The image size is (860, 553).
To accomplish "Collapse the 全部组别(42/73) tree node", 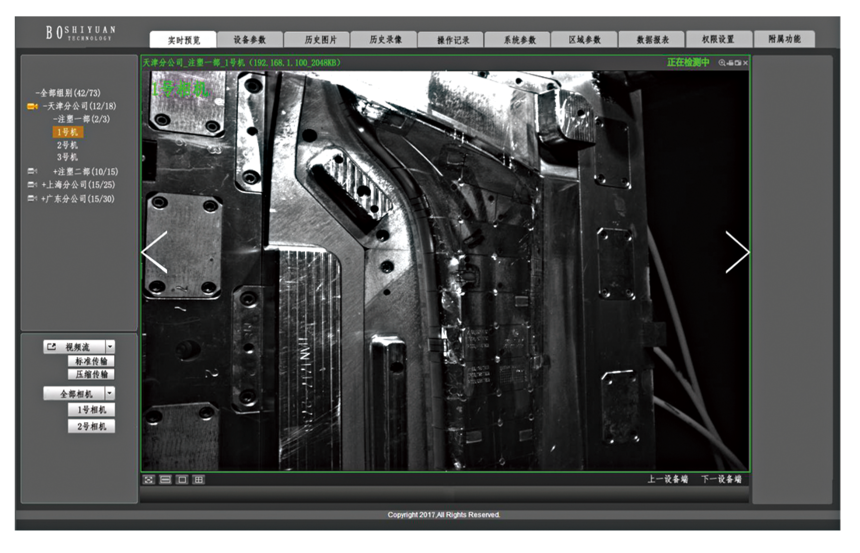I will pyautogui.click(x=68, y=93).
